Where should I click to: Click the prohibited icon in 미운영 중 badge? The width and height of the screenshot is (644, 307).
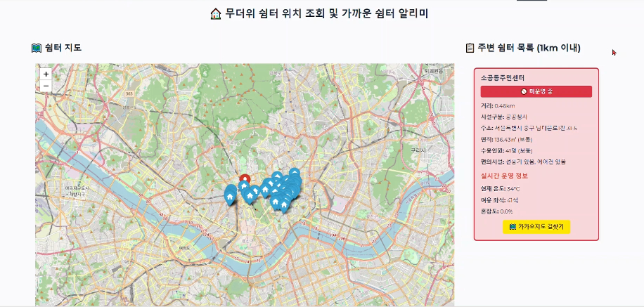pos(524,91)
